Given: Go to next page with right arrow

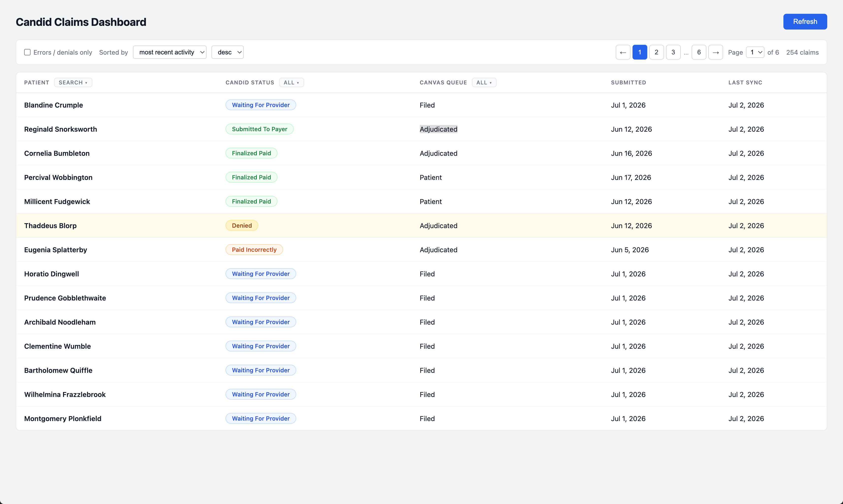Looking at the screenshot, I should (x=715, y=52).
